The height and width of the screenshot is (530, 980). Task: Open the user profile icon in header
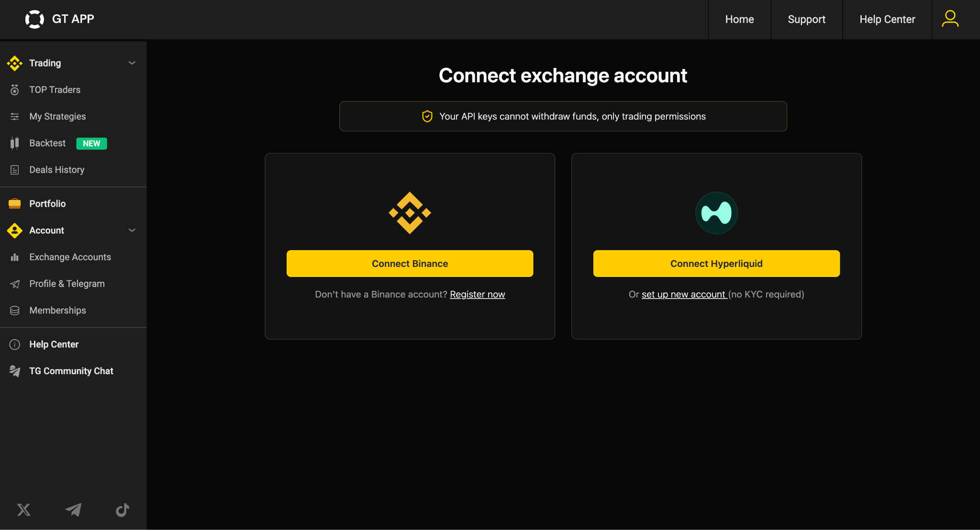950,19
